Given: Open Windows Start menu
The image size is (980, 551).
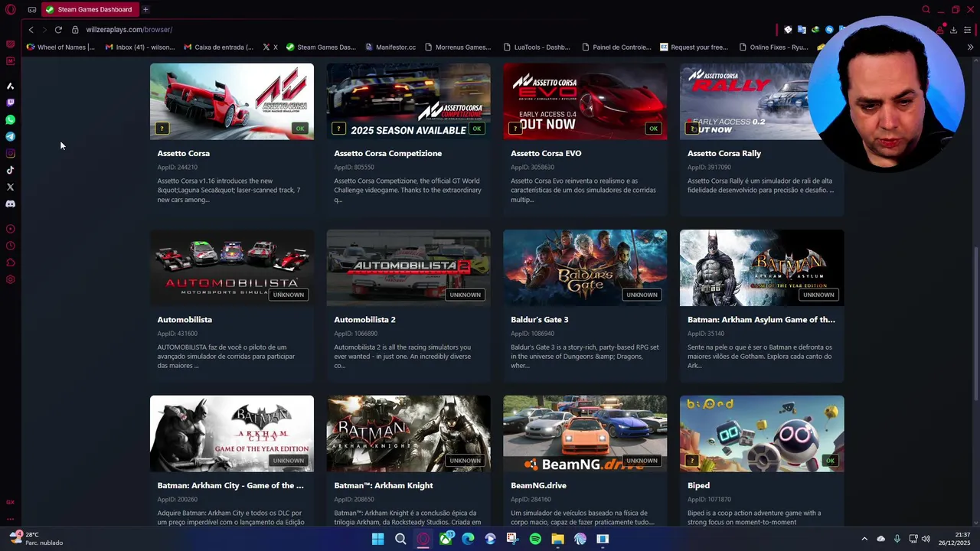Looking at the screenshot, I should tap(378, 539).
